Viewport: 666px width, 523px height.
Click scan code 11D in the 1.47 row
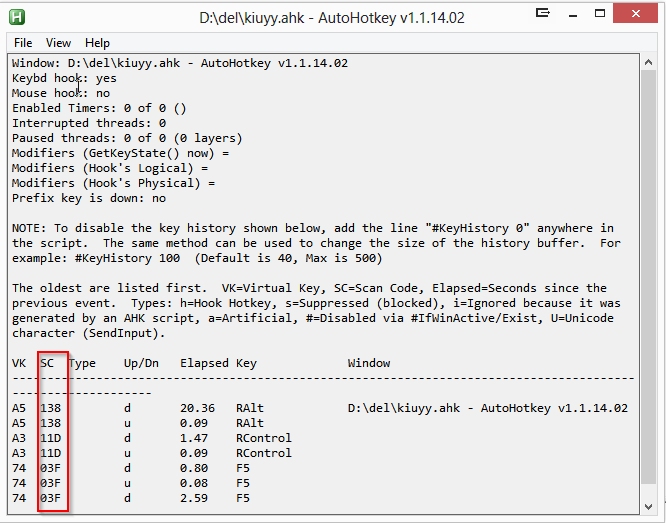pos(51,438)
